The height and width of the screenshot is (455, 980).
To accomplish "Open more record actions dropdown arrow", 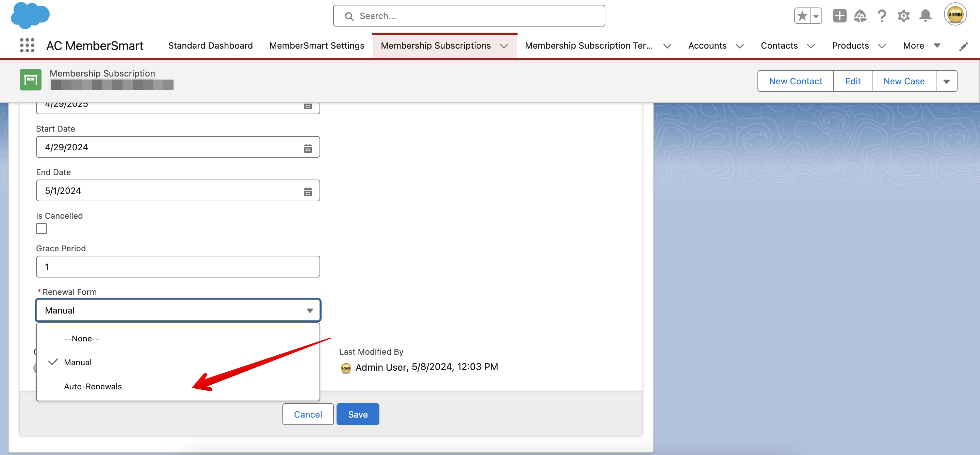I will click(x=947, y=81).
